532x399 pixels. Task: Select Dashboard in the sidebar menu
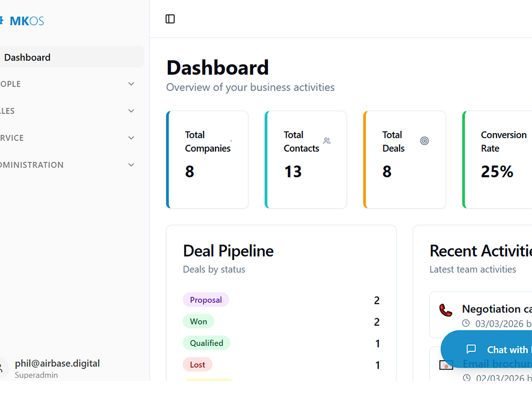click(28, 57)
